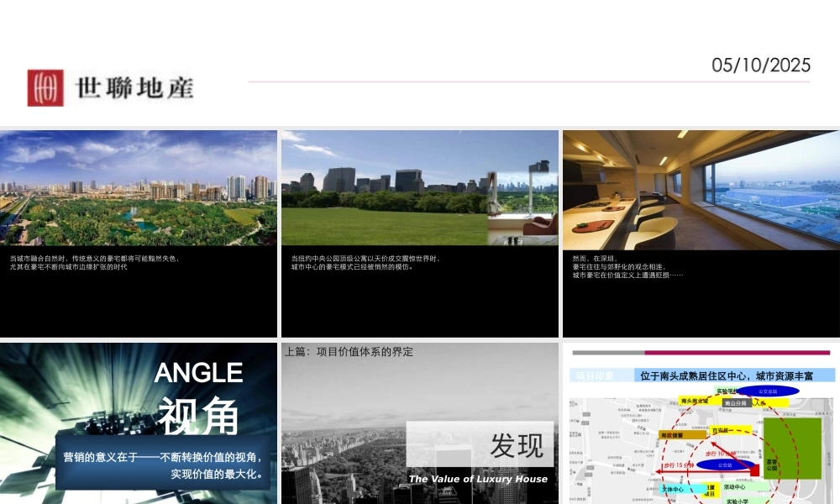Open the city park skyline slide thumbnail
The height and width of the screenshot is (504, 840).
[x=139, y=234]
